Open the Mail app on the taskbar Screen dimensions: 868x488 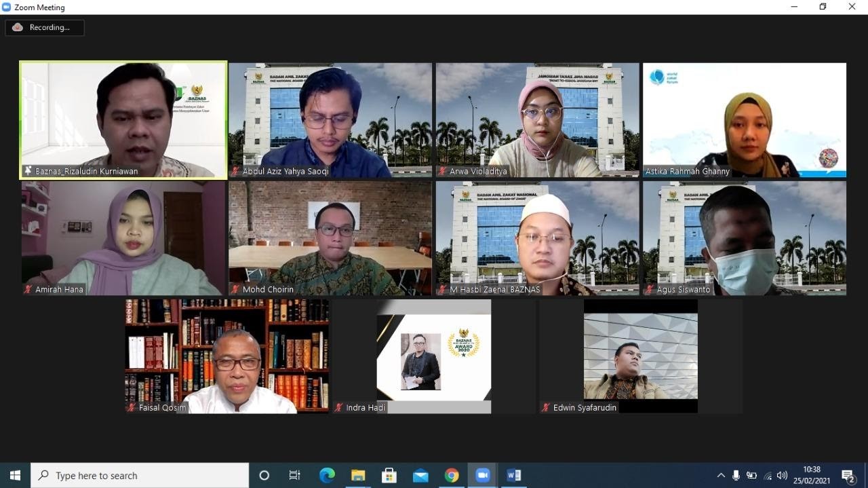click(420, 475)
